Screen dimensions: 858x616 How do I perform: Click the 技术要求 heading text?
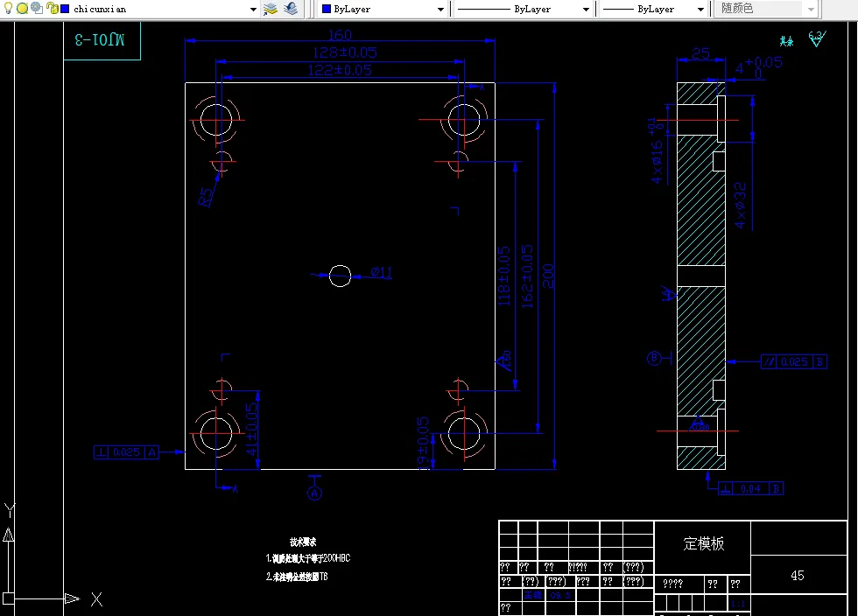tap(303, 542)
